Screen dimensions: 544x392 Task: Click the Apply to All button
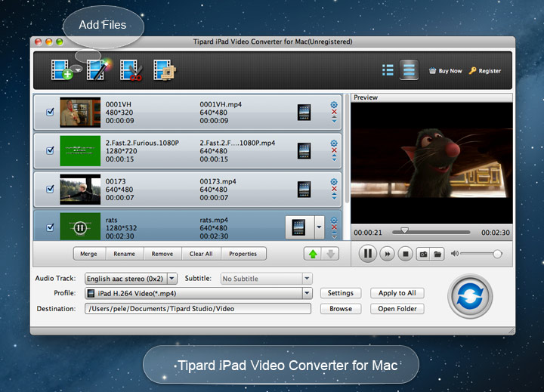(x=397, y=293)
